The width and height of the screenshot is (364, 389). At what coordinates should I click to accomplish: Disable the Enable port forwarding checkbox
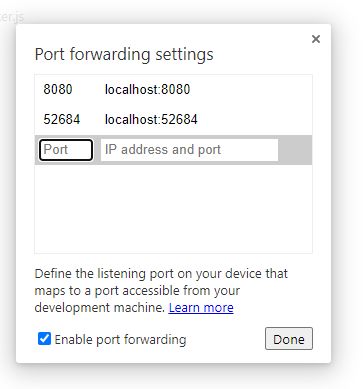coord(44,339)
